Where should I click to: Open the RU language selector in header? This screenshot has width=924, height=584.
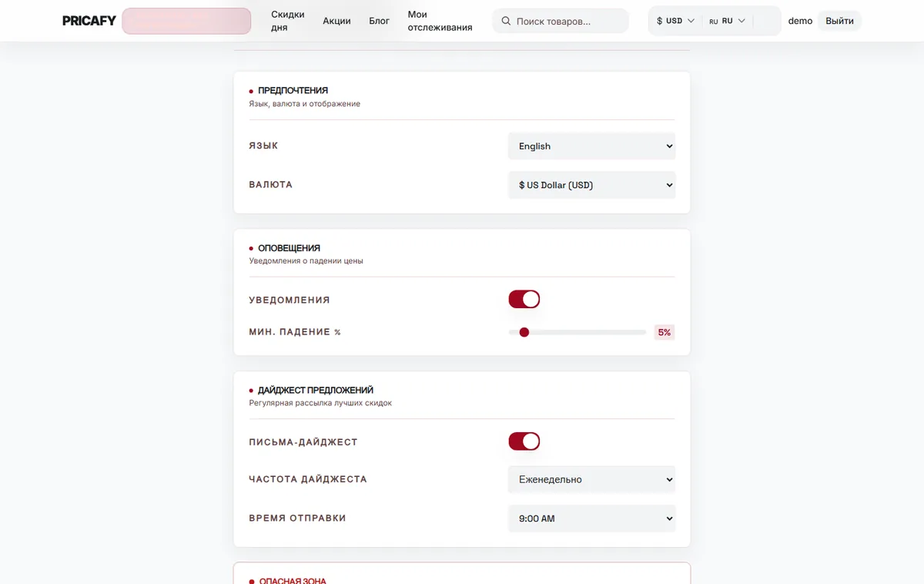[728, 21]
